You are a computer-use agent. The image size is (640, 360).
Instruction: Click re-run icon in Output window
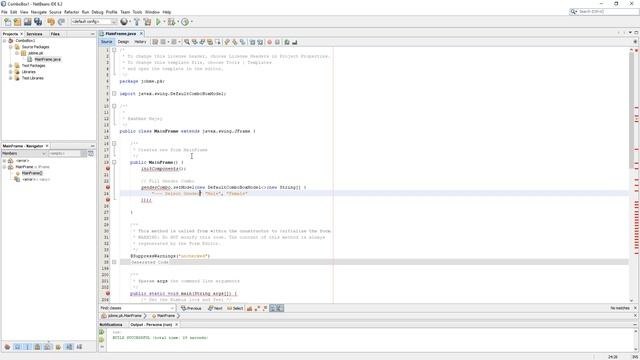(x=102, y=332)
